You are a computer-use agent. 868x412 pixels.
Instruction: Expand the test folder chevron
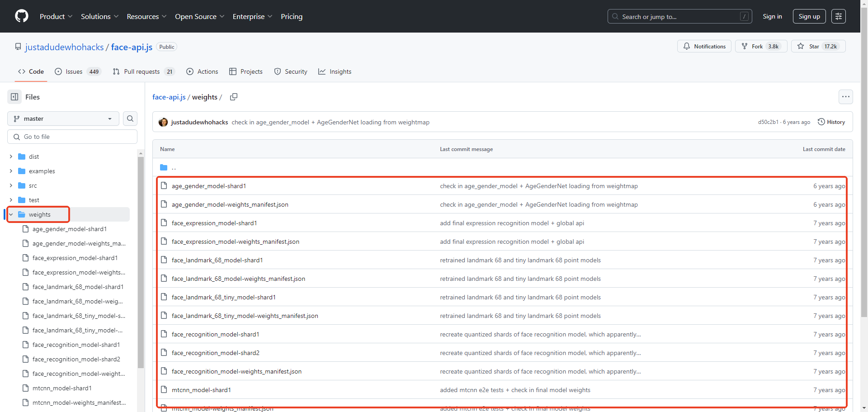pyautogui.click(x=11, y=200)
